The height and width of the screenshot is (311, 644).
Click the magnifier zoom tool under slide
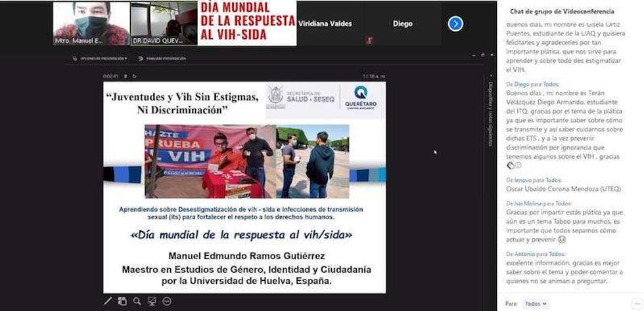coord(137,301)
